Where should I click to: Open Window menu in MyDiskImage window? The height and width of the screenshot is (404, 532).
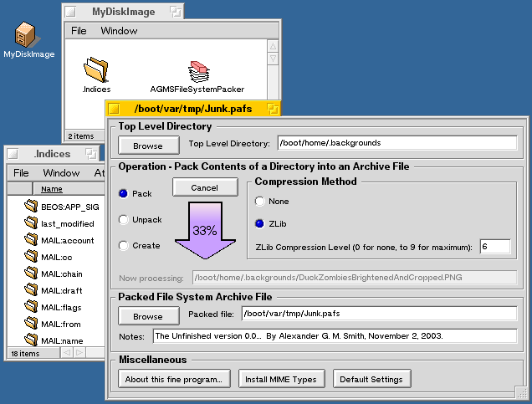(119, 31)
